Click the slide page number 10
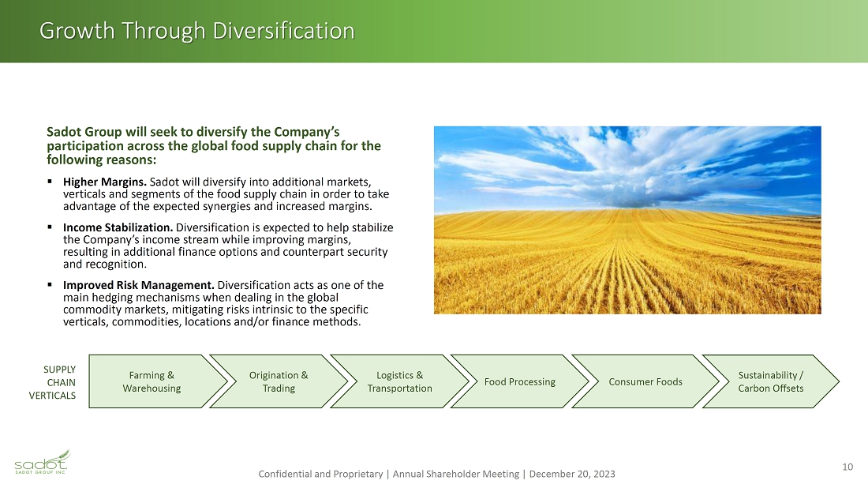The height and width of the screenshot is (488, 868). (847, 467)
